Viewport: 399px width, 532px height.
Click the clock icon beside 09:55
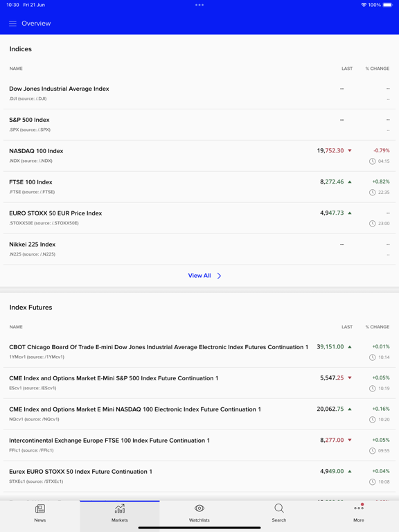click(372, 451)
